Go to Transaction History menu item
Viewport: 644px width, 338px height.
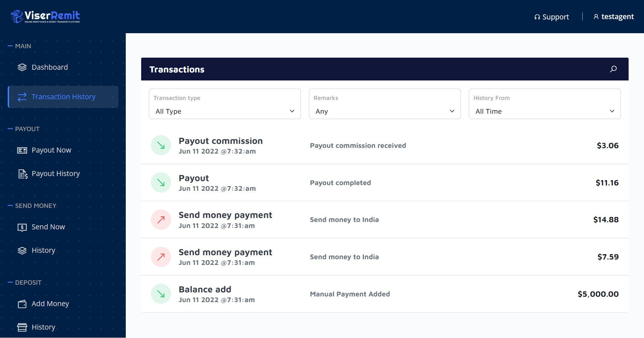pos(63,97)
